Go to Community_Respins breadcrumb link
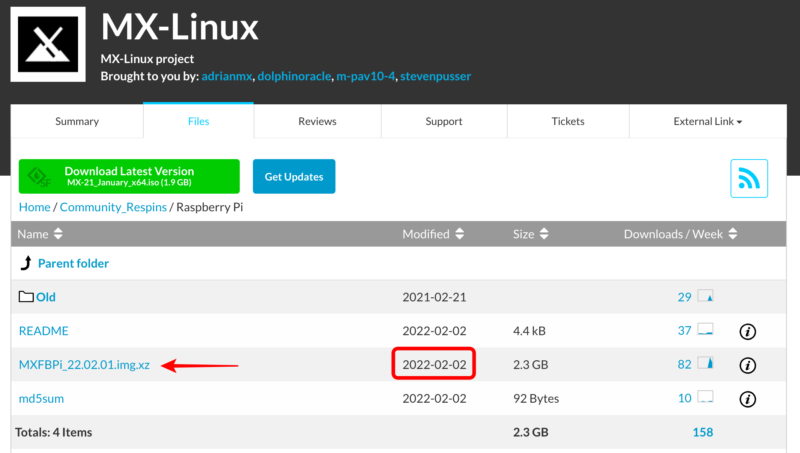The height and width of the screenshot is (453, 800). point(113,207)
